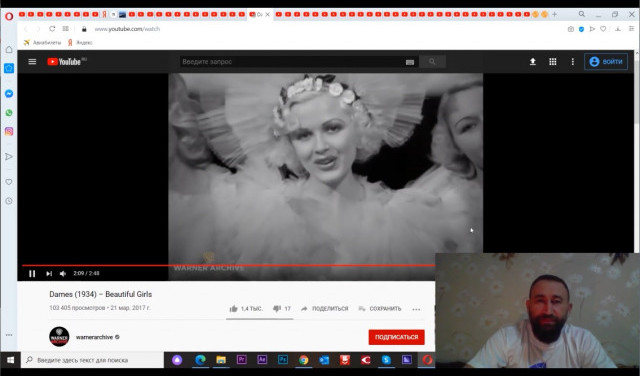Open more actions ellipsis under the video
Image resolution: width=640 pixels, height=376 pixels.
416,309
